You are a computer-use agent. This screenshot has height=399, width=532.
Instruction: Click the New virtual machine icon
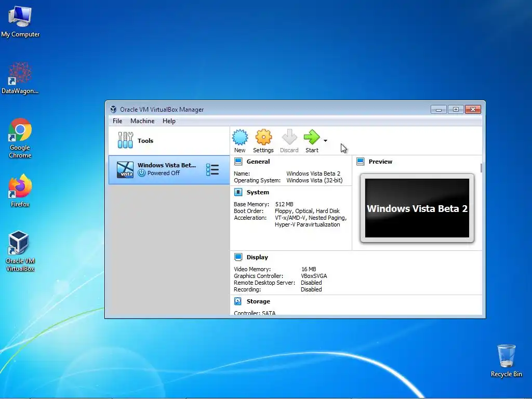click(x=240, y=137)
